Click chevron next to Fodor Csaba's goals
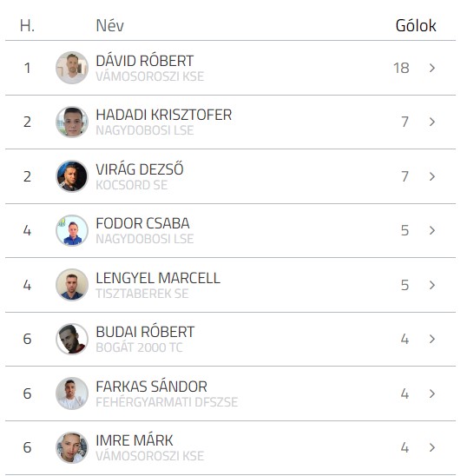The height and width of the screenshot is (476, 461). pos(432,230)
